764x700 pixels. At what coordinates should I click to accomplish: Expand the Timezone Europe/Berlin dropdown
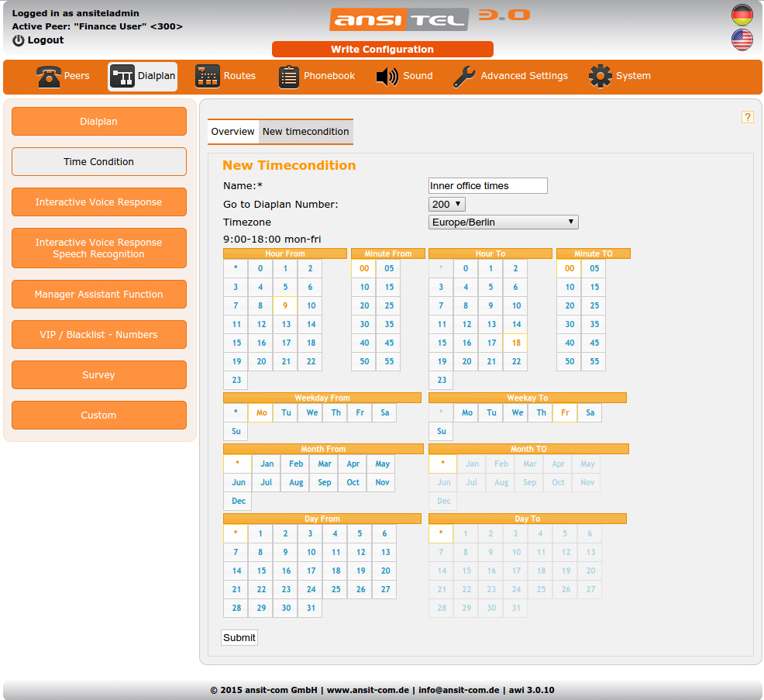(x=503, y=222)
